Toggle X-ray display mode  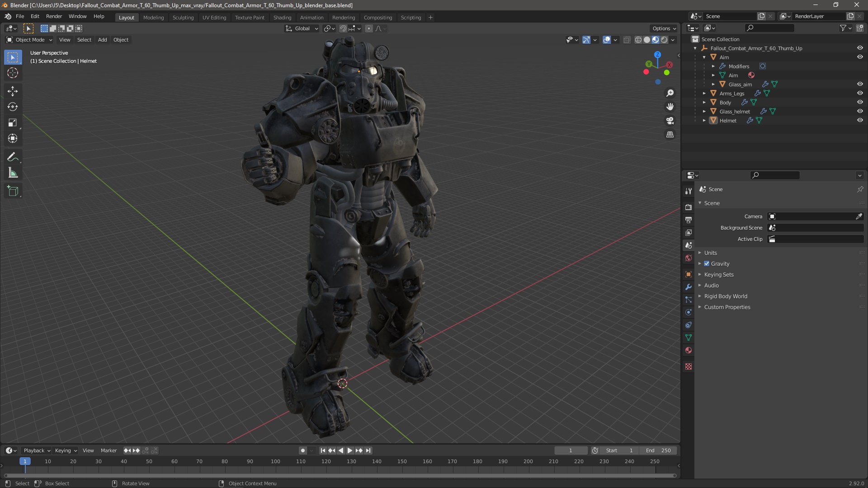[627, 40]
